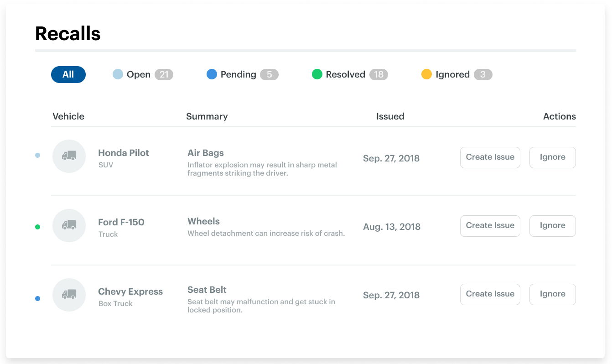Ignore the Ford F-150 recall
The height and width of the screenshot is (364, 612).
coord(553,226)
